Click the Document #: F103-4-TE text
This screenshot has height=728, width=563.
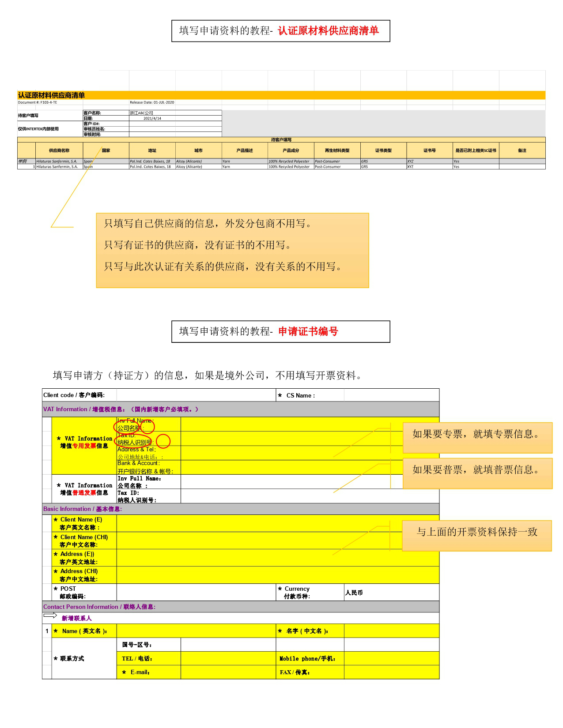tap(38, 102)
